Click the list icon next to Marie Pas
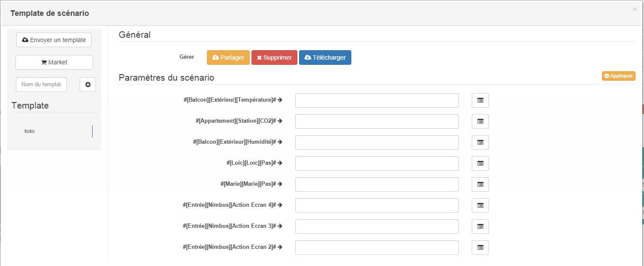This screenshot has height=266, width=644. tap(480, 184)
